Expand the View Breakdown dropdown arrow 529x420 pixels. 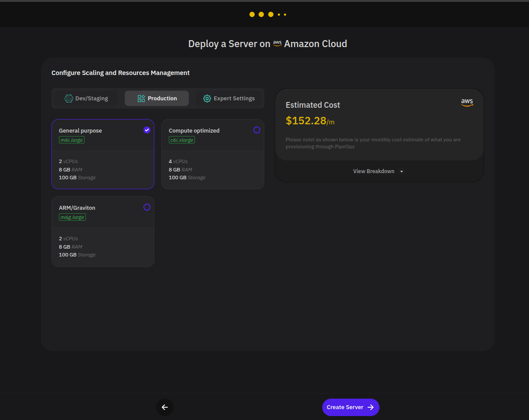[402, 171]
